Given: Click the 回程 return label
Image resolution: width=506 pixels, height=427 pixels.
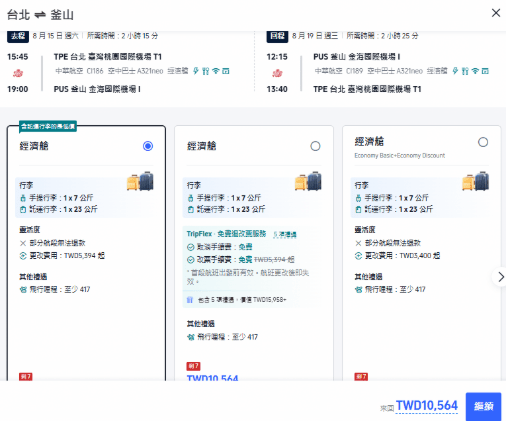Looking at the screenshot, I should coord(277,36).
